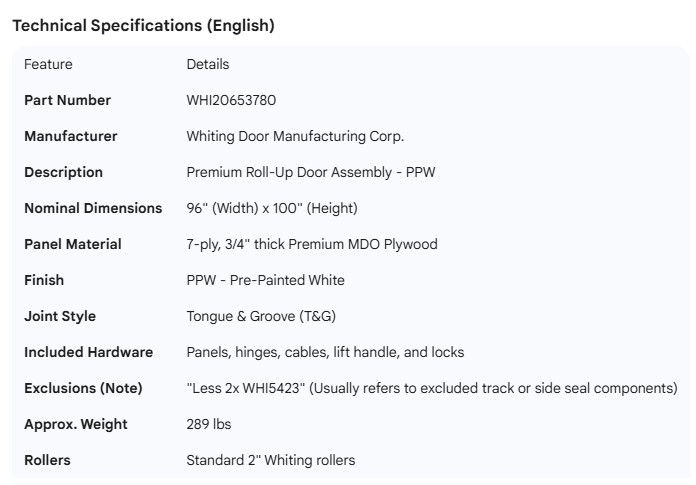Click the Nominal Dimensions label
This screenshot has height=485, width=696.
(x=93, y=208)
